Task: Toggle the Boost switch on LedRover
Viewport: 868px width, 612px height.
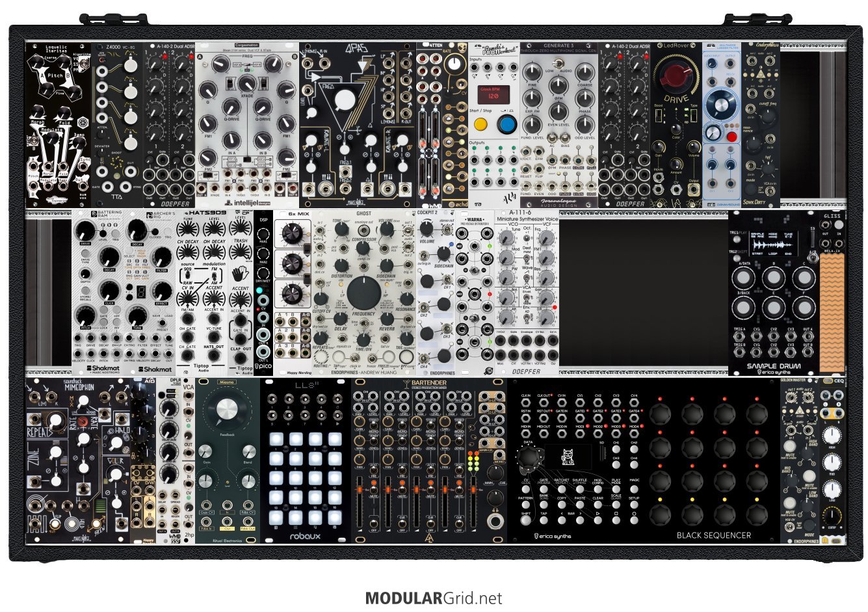Action: tap(659, 115)
